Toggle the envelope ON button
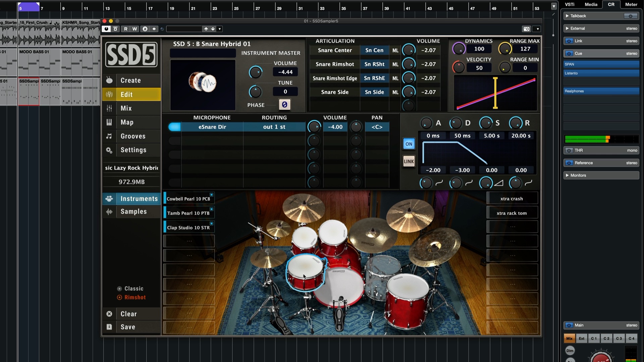This screenshot has width=644, height=362. click(409, 144)
